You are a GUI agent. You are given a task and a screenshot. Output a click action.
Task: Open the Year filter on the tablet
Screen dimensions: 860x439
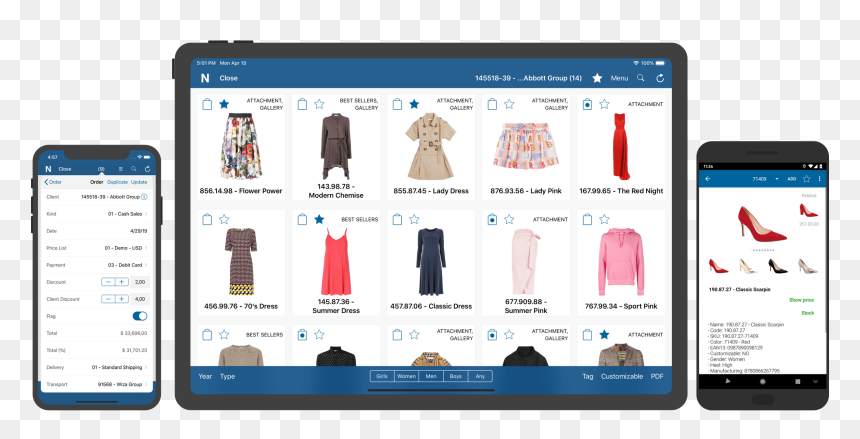pos(205,376)
